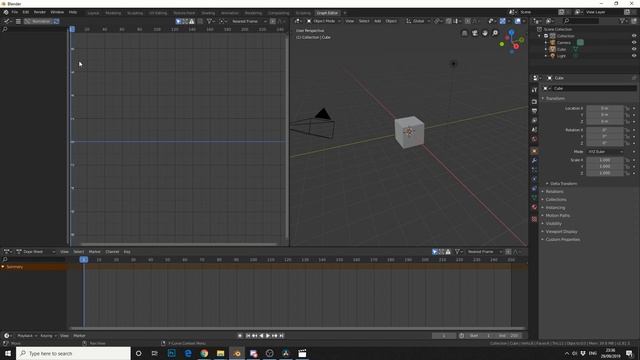Click the outliner search field
Screen dimensions: 640x360
pyautogui.click(x=581, y=21)
